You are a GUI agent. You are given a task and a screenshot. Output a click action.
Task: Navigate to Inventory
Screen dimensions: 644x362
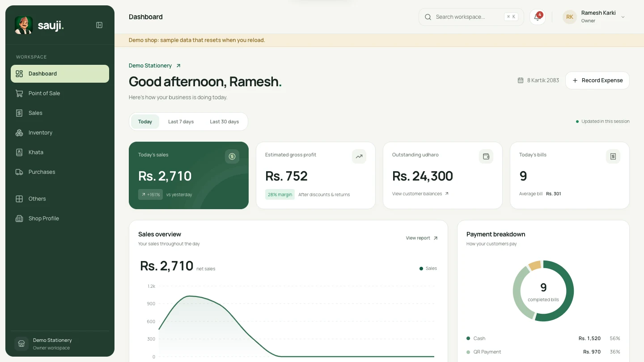[60, 133]
